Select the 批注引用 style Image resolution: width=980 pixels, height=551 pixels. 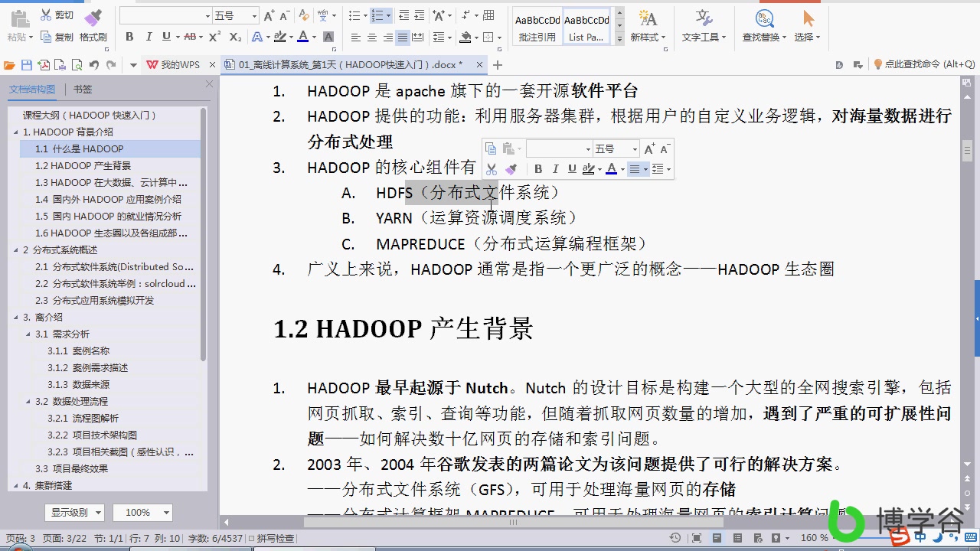[x=537, y=27]
